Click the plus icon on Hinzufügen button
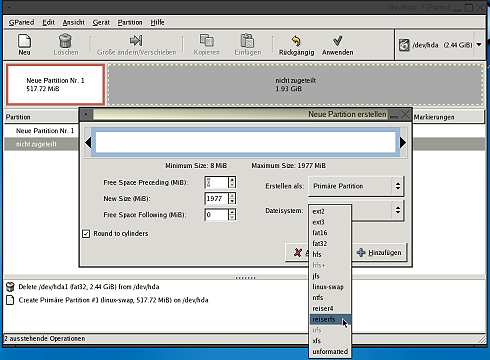490x360 pixels. pyautogui.click(x=361, y=252)
